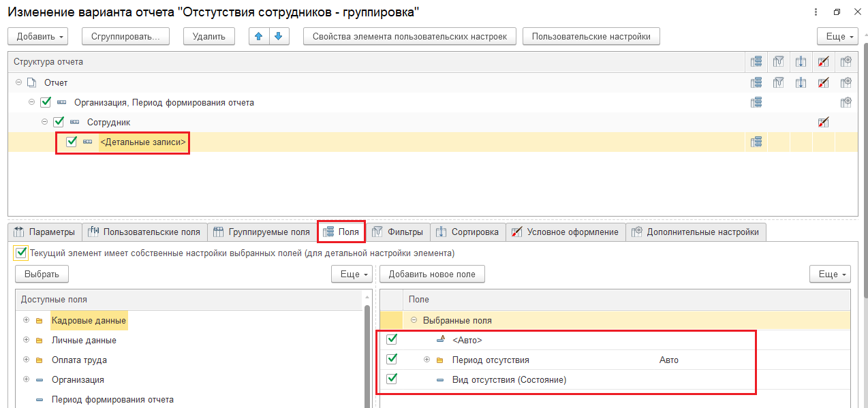Image resolution: width=868 pixels, height=408 pixels.
Task: Expand Период отсутствия selected field
Action: [427, 360]
